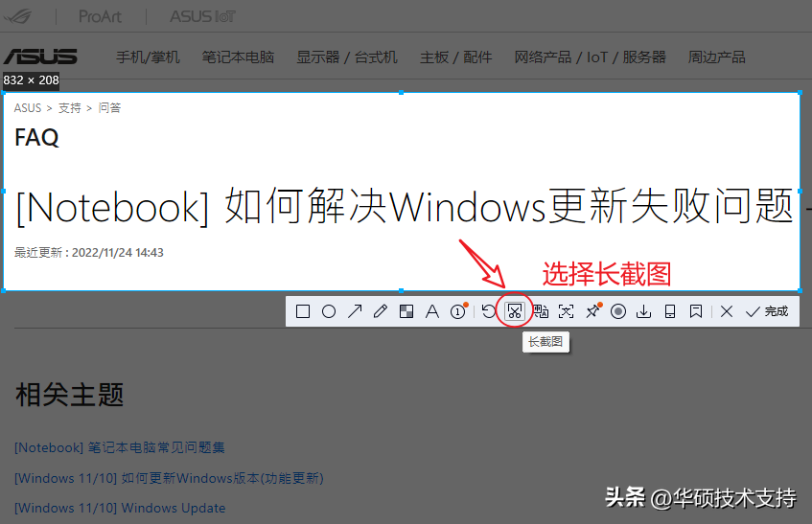Pin the screenshot to screen
This screenshot has height=524, width=812.
point(592,311)
